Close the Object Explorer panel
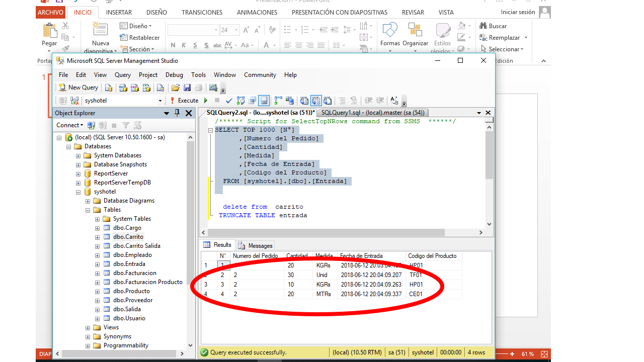 (x=189, y=113)
